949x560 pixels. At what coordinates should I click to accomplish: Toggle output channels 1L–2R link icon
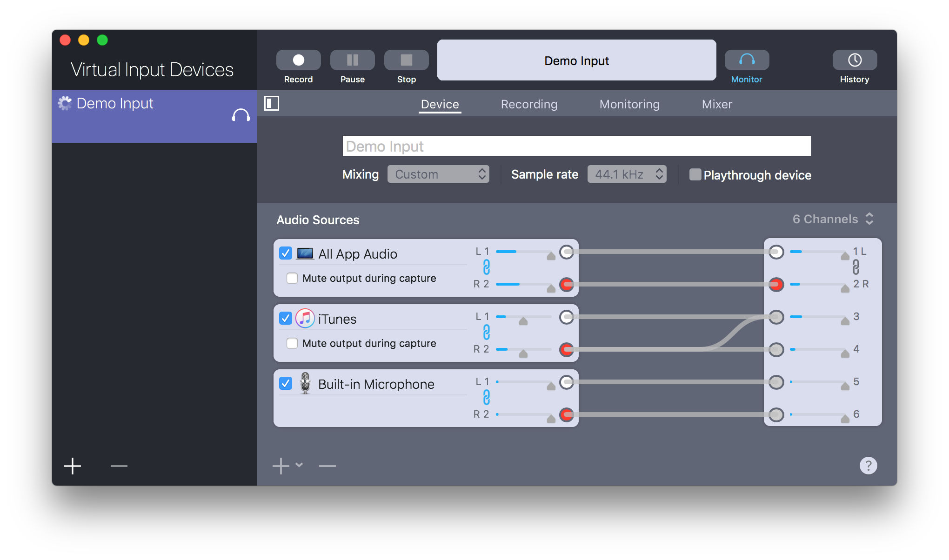click(855, 267)
